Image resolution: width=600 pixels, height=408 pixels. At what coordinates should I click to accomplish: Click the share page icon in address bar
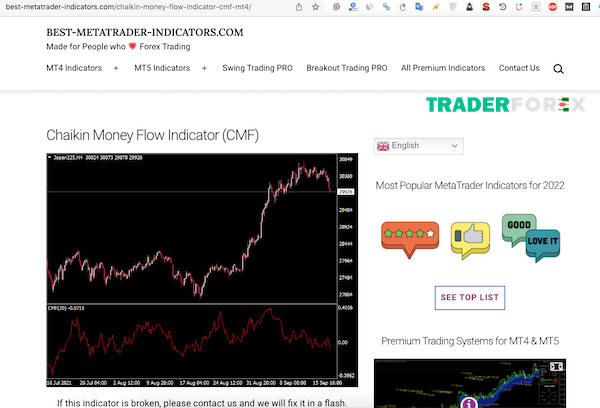pos(299,7)
